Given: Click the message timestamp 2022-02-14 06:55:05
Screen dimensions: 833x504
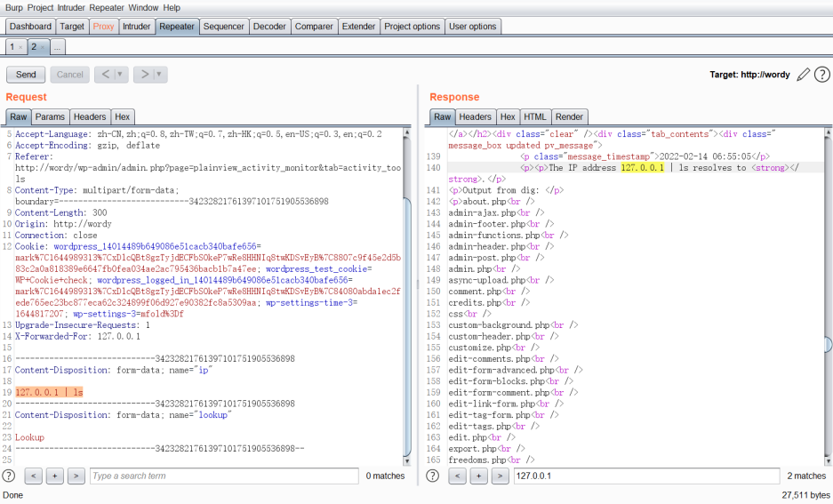Looking at the screenshot, I should tap(705, 156).
